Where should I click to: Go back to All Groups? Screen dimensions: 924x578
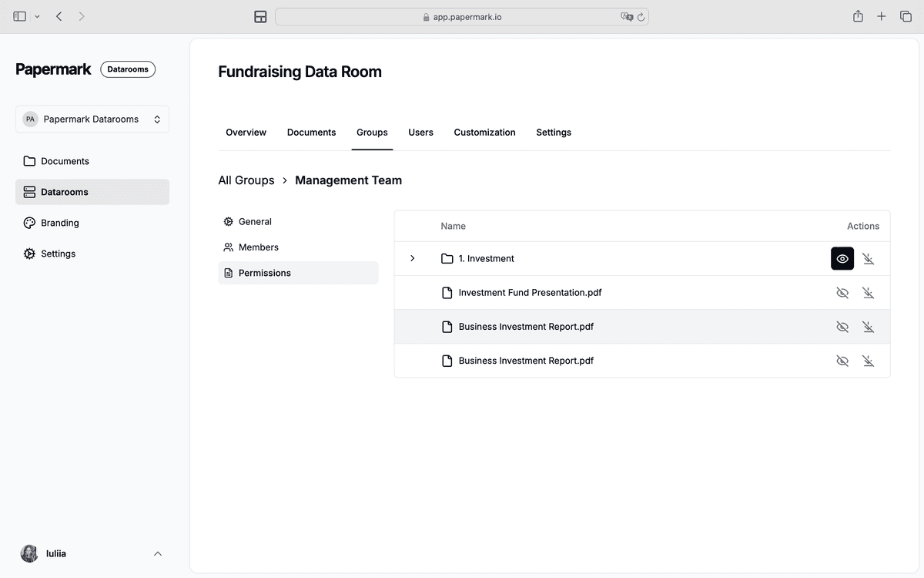point(246,180)
